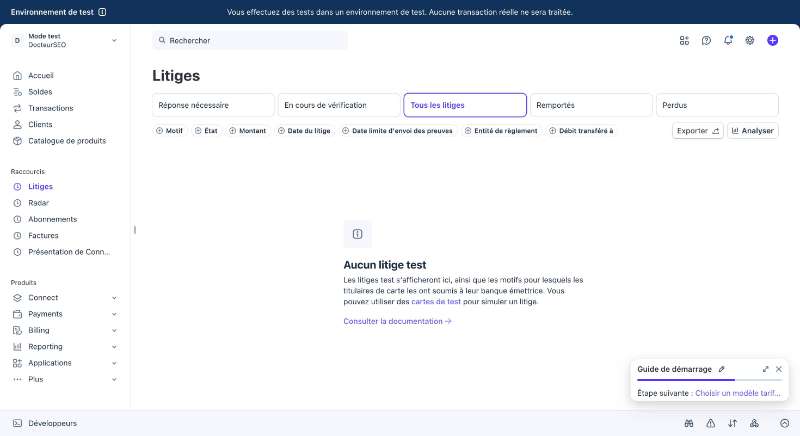Click the sidebar resize handle

[135, 230]
